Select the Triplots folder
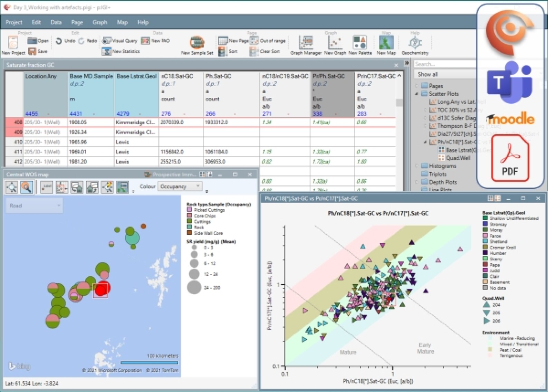 click(x=434, y=174)
